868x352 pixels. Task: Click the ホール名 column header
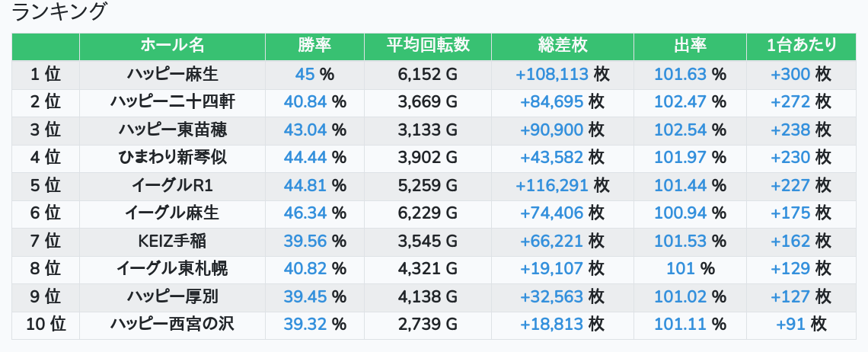point(173,46)
